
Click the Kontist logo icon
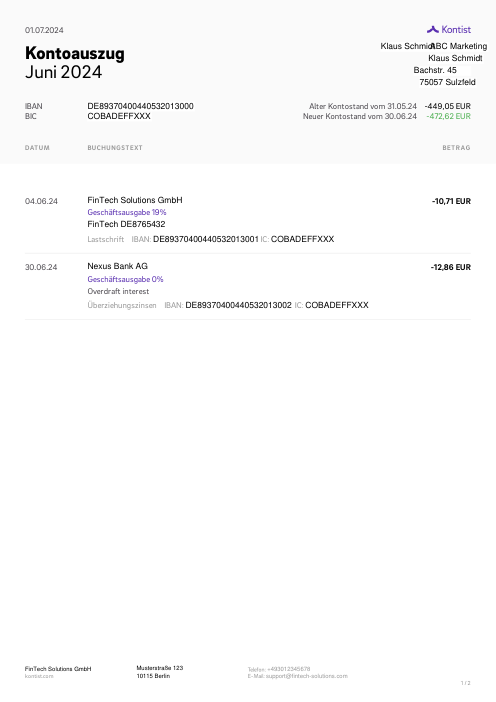pyautogui.click(x=432, y=30)
